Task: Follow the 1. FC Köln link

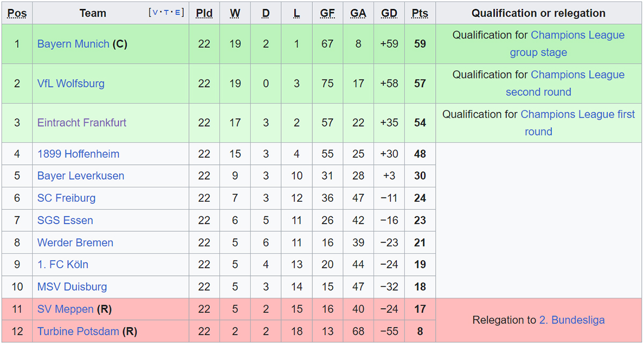Action: [63, 265]
